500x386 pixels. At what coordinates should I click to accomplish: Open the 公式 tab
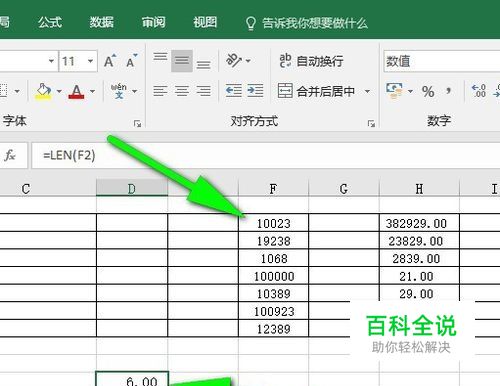click(50, 22)
